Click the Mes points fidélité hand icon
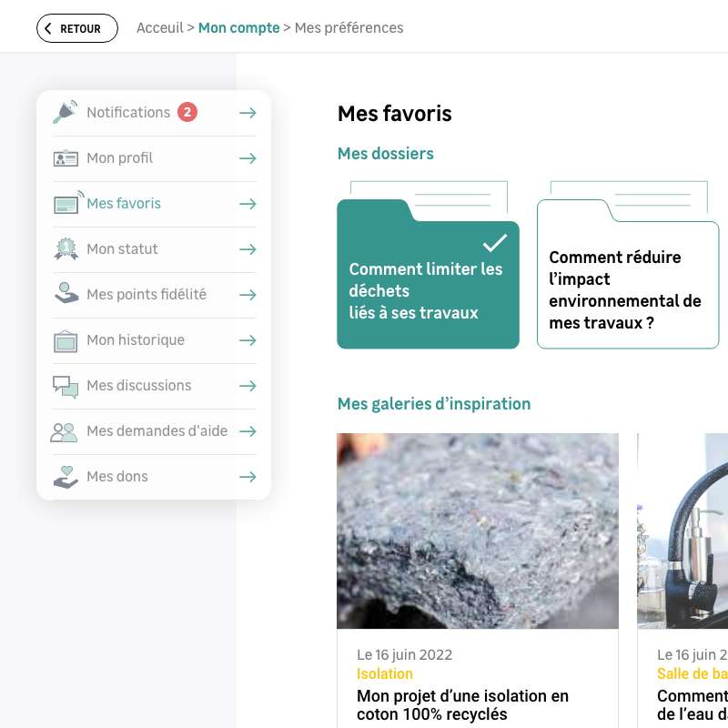The height and width of the screenshot is (728, 728). pyautogui.click(x=66, y=294)
